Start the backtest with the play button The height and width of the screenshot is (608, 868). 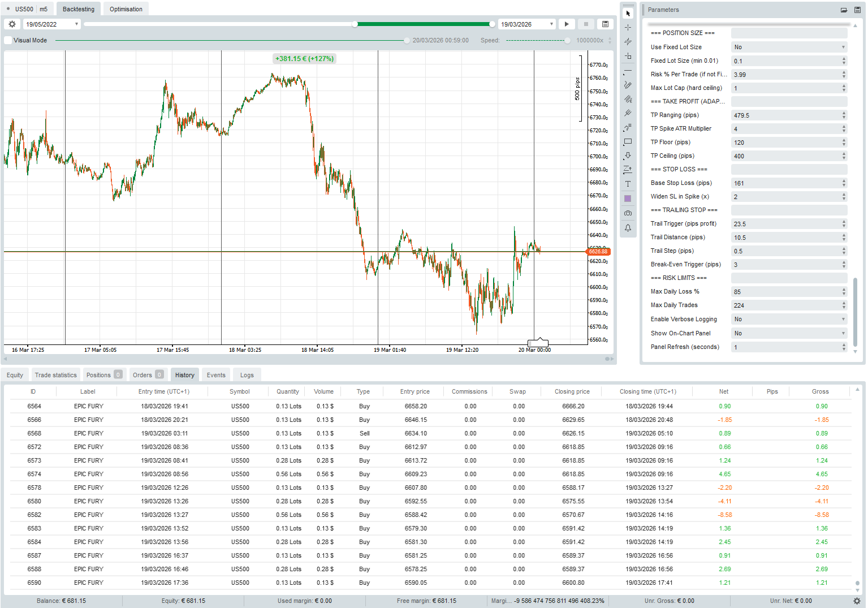(567, 24)
